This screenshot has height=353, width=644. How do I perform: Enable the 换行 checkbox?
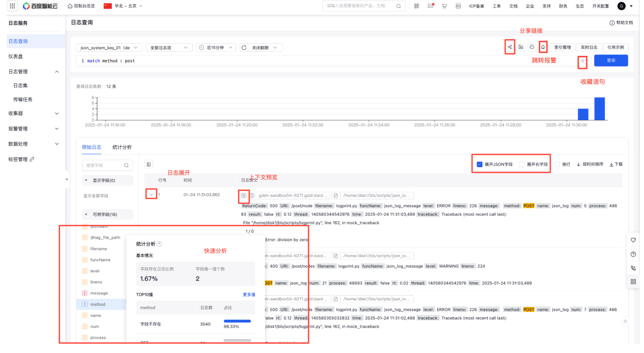[x=557, y=164]
